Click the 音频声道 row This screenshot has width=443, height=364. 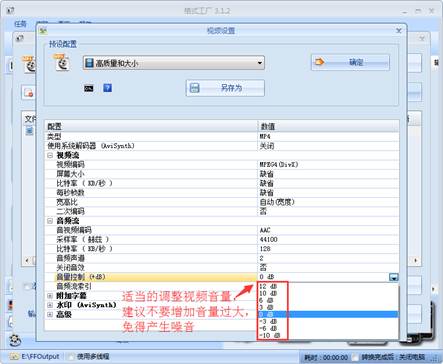[x=222, y=258]
